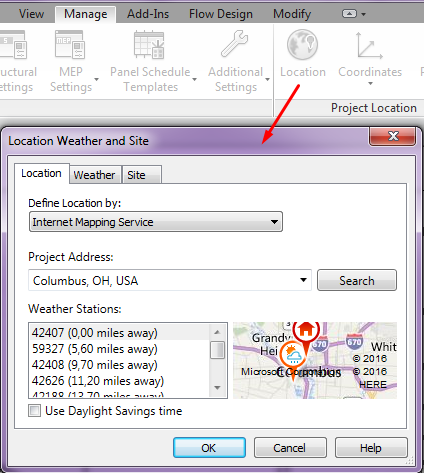The height and width of the screenshot is (473, 424).
Task: Open the Define Location by dropdown
Action: pos(156,222)
